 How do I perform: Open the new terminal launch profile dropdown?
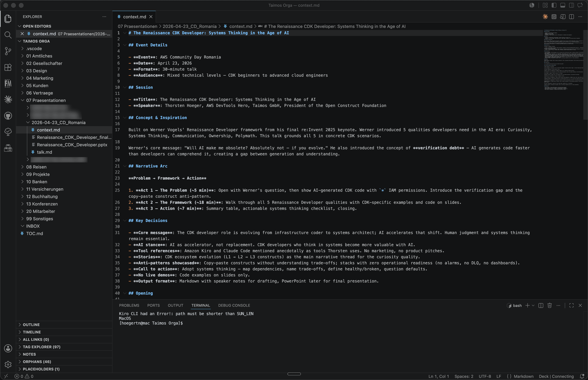(533, 306)
